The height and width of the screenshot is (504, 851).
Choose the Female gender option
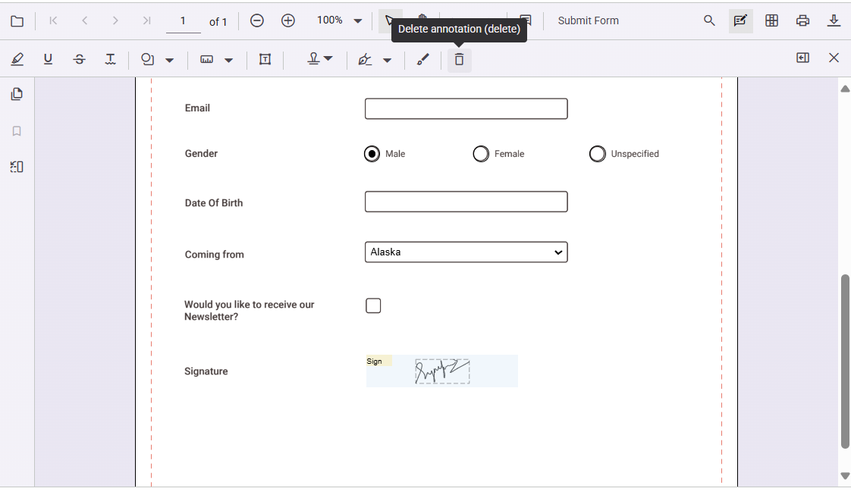point(480,153)
